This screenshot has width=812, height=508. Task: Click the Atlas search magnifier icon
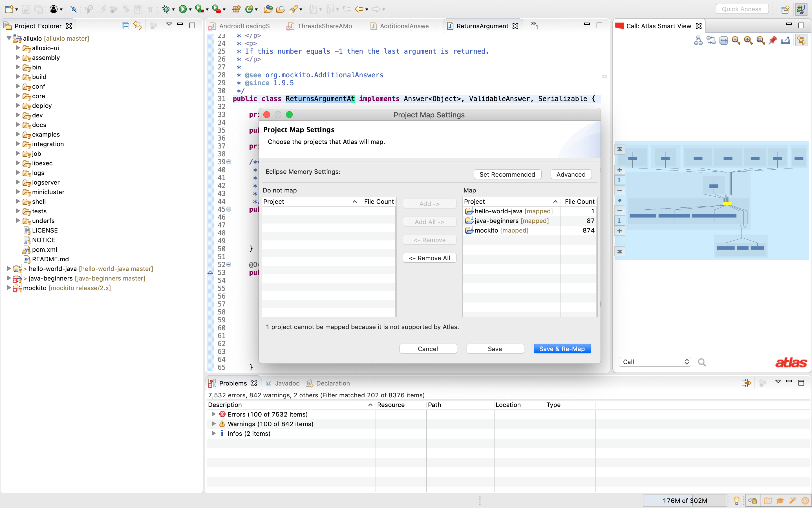(x=702, y=362)
